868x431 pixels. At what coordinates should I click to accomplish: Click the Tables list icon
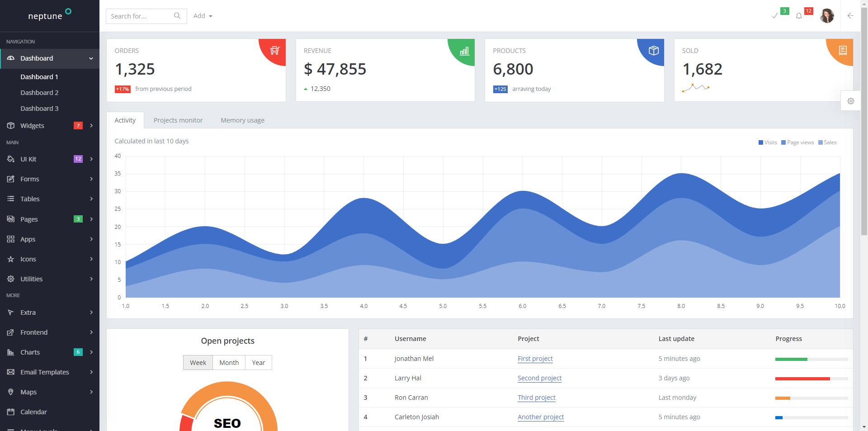click(x=11, y=199)
